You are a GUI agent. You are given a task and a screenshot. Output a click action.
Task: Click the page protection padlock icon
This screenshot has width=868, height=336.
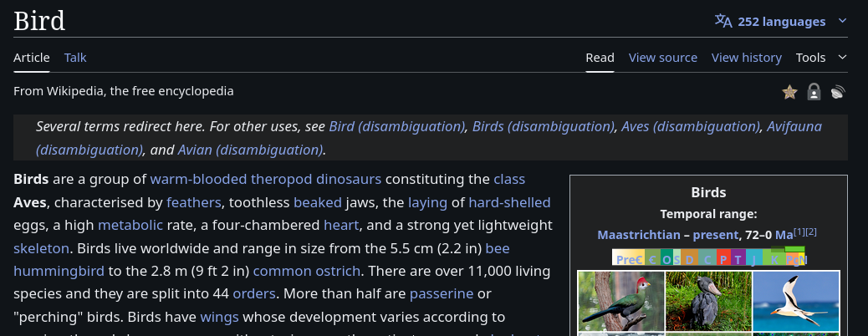(814, 92)
